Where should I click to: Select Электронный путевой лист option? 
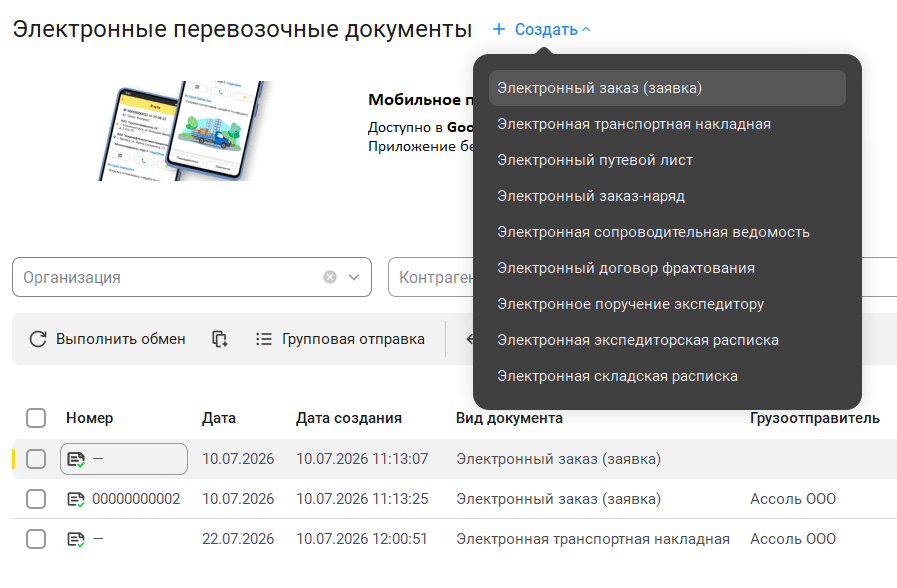(667, 160)
